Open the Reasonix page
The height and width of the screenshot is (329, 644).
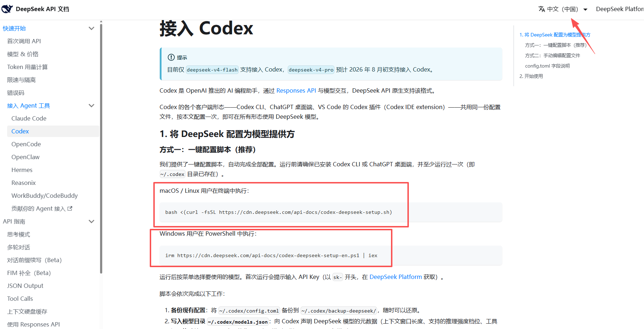24,183
